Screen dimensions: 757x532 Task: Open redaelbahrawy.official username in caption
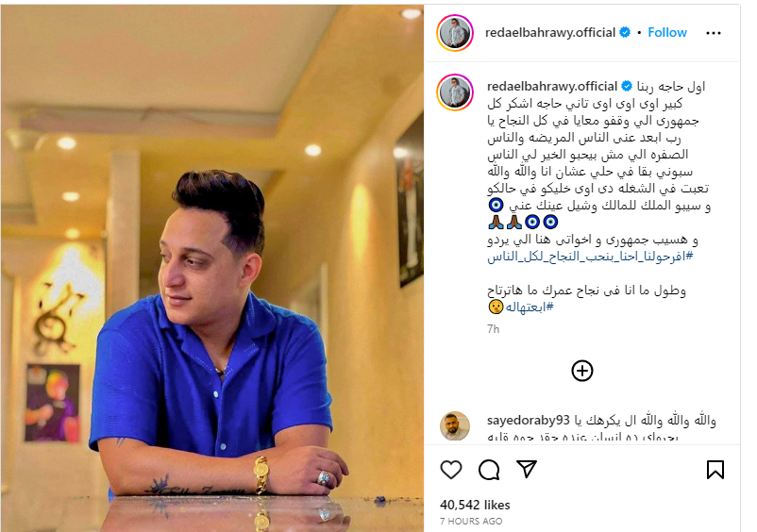click(552, 87)
